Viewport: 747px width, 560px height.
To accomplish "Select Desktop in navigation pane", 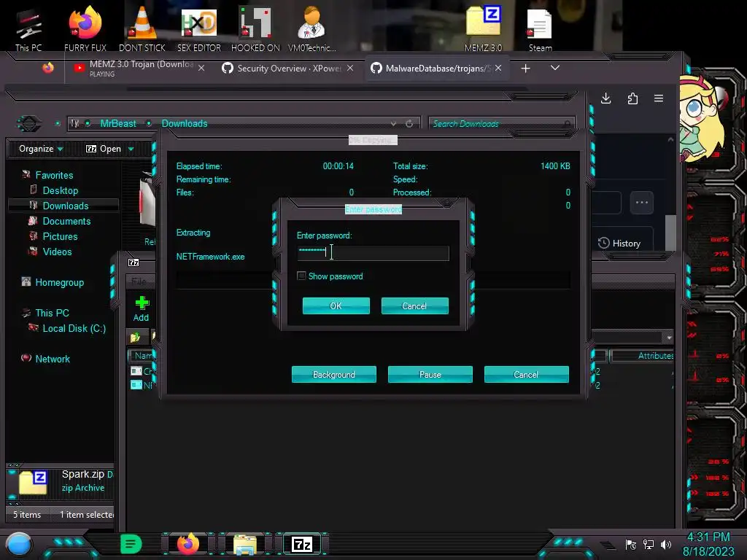I will pyautogui.click(x=60, y=190).
